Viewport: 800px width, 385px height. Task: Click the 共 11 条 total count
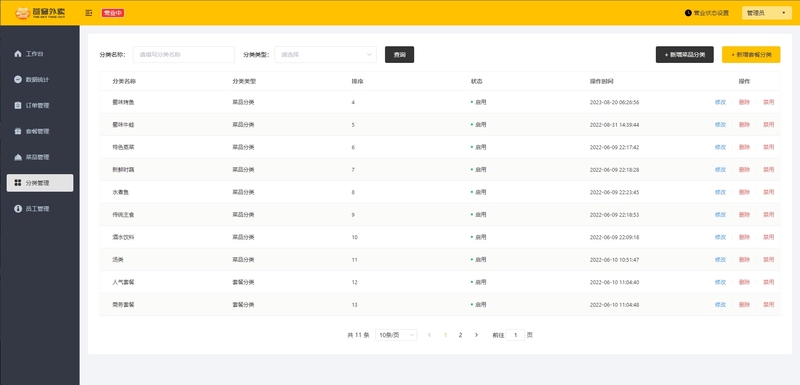pos(358,335)
